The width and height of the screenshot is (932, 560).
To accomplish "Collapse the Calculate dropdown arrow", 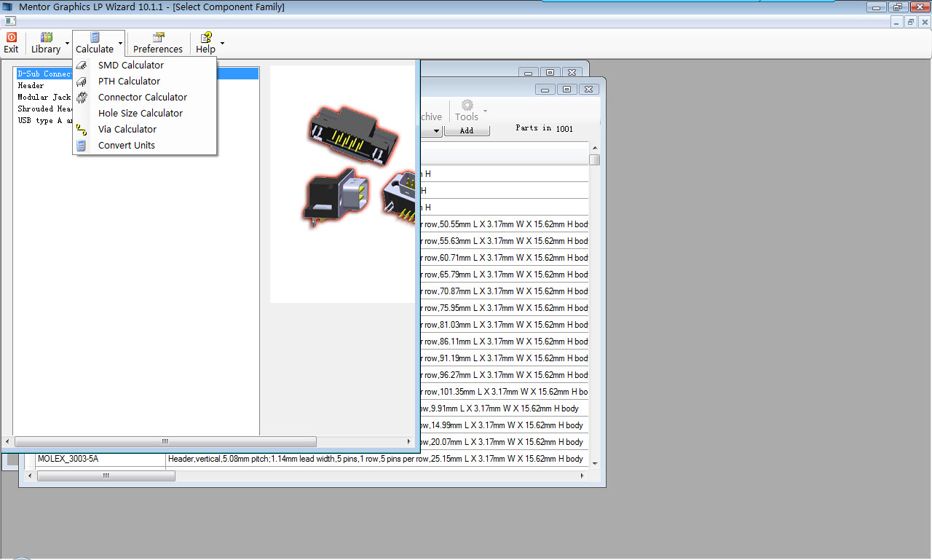I will [121, 43].
